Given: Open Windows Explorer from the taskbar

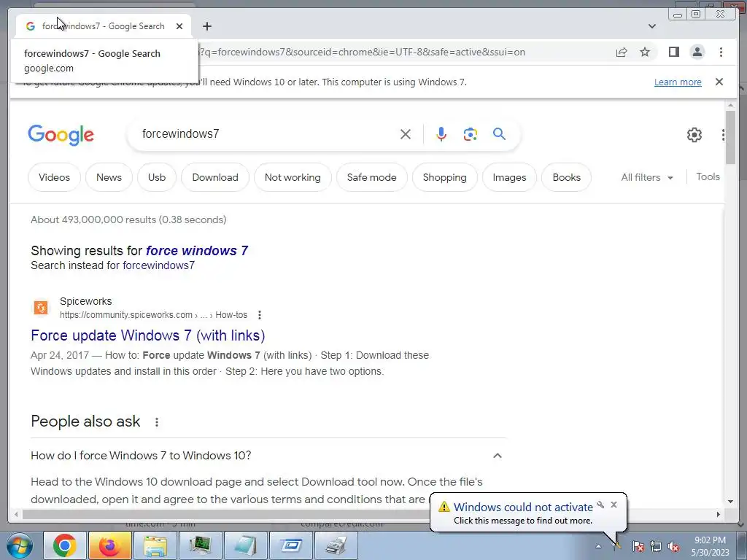Looking at the screenshot, I should point(155,545).
